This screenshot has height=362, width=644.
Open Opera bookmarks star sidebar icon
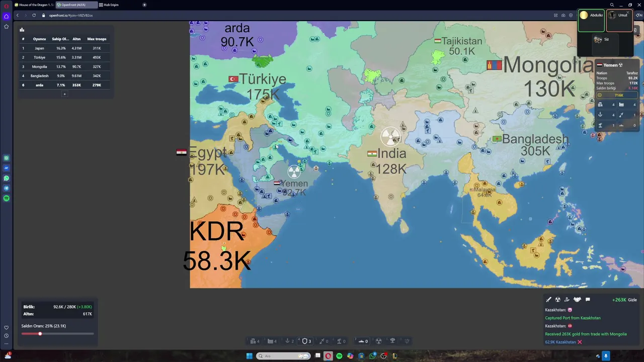(x=6, y=26)
